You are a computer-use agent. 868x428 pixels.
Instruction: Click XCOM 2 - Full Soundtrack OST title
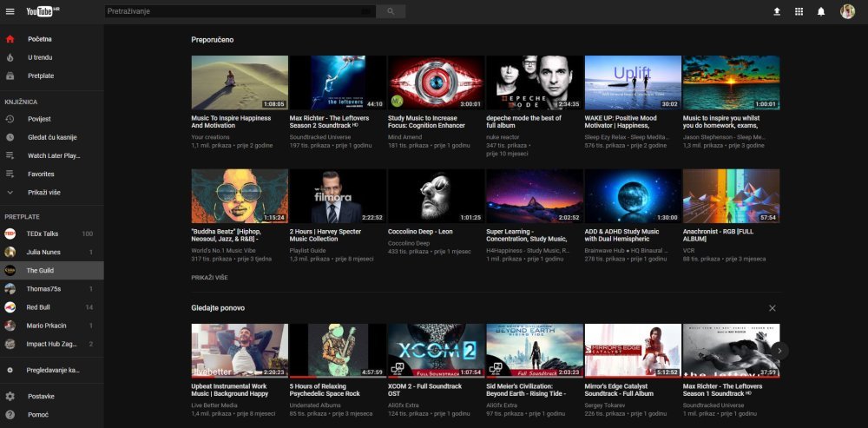[424, 390]
